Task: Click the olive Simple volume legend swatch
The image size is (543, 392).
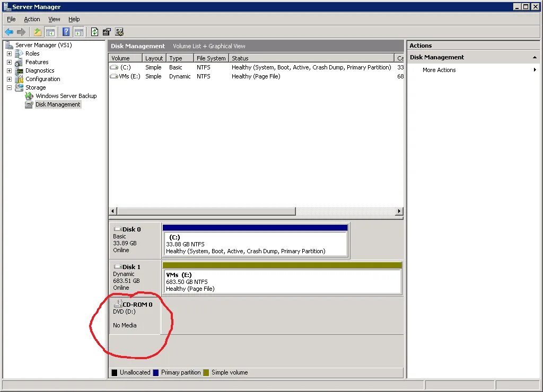Action: click(206, 372)
